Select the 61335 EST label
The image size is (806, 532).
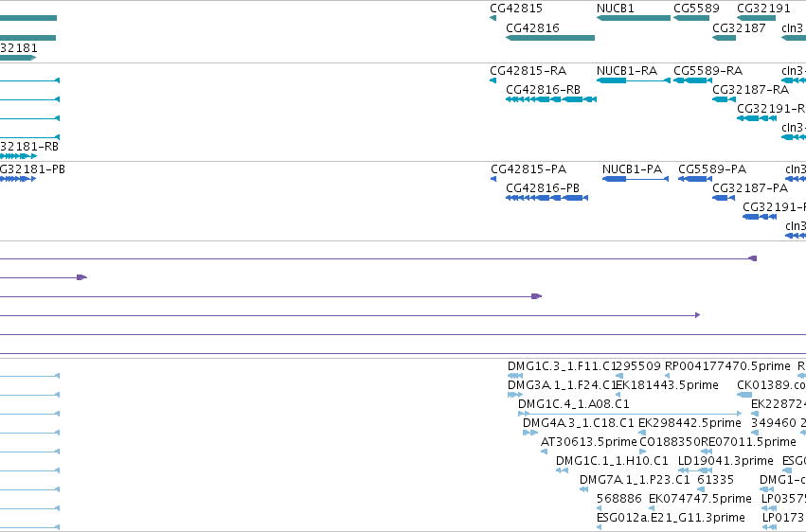pos(715,480)
